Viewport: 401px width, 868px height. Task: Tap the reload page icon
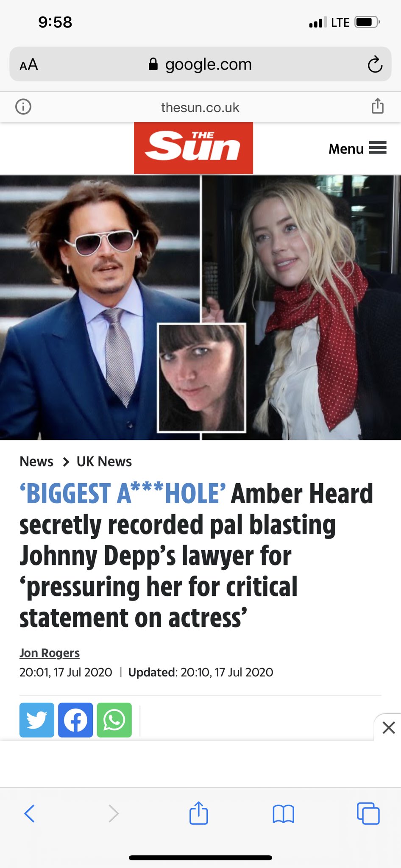click(x=375, y=64)
